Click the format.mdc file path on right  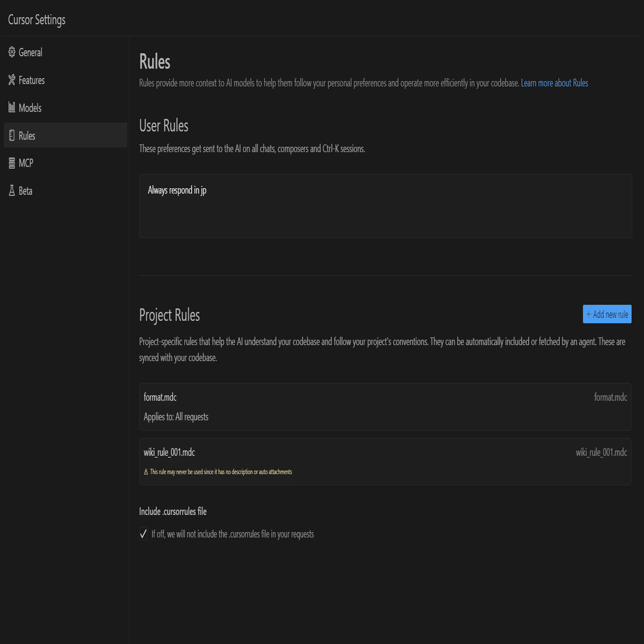pyautogui.click(x=610, y=397)
